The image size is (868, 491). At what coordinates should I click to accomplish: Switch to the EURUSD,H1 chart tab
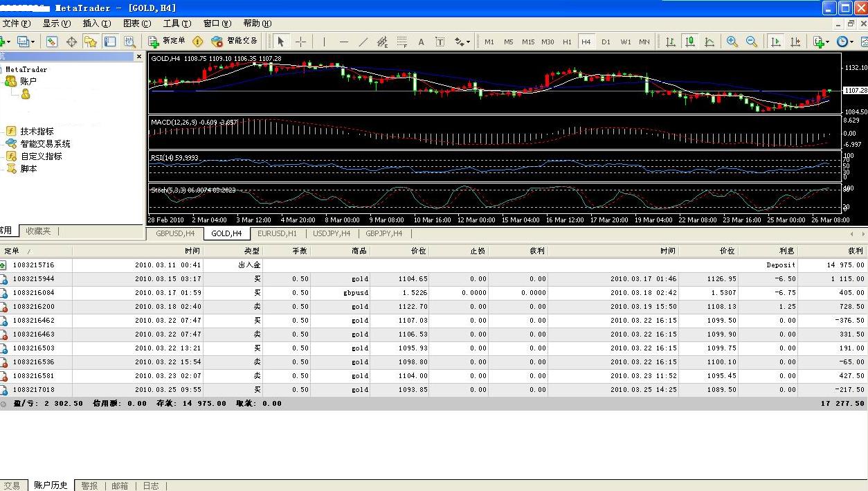(x=277, y=234)
